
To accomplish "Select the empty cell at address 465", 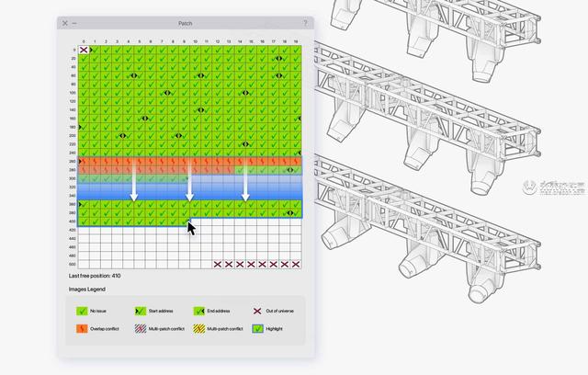I will (x=140, y=247).
